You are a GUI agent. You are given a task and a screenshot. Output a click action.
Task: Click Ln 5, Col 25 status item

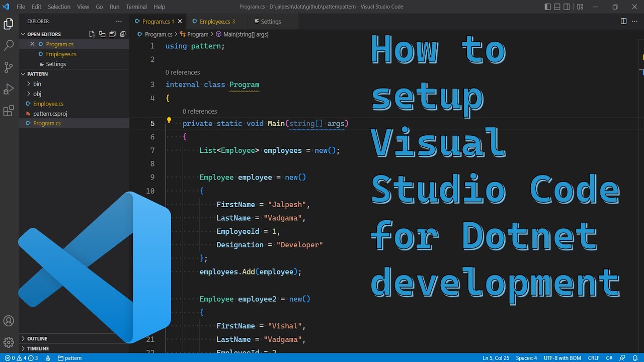point(496,358)
